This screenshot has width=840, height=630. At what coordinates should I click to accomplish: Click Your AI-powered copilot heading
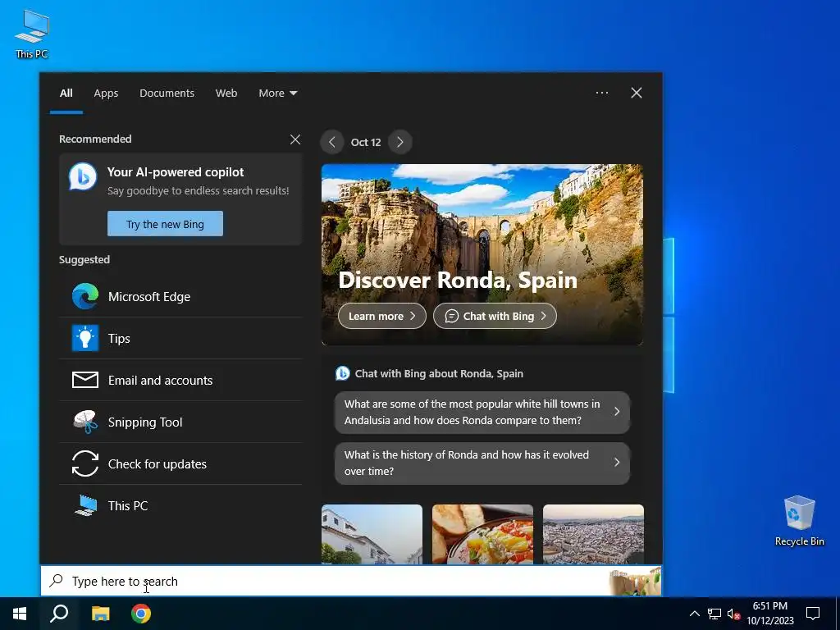pyautogui.click(x=176, y=172)
